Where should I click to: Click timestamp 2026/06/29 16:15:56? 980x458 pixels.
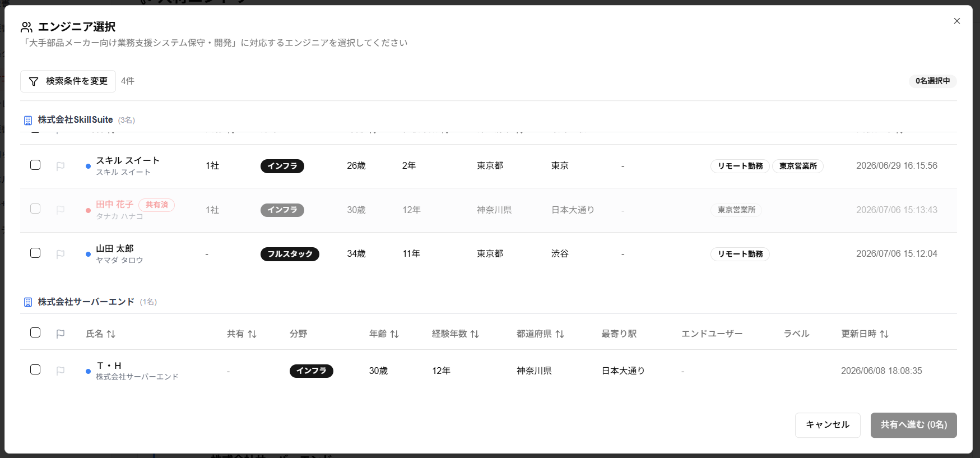pyautogui.click(x=897, y=166)
